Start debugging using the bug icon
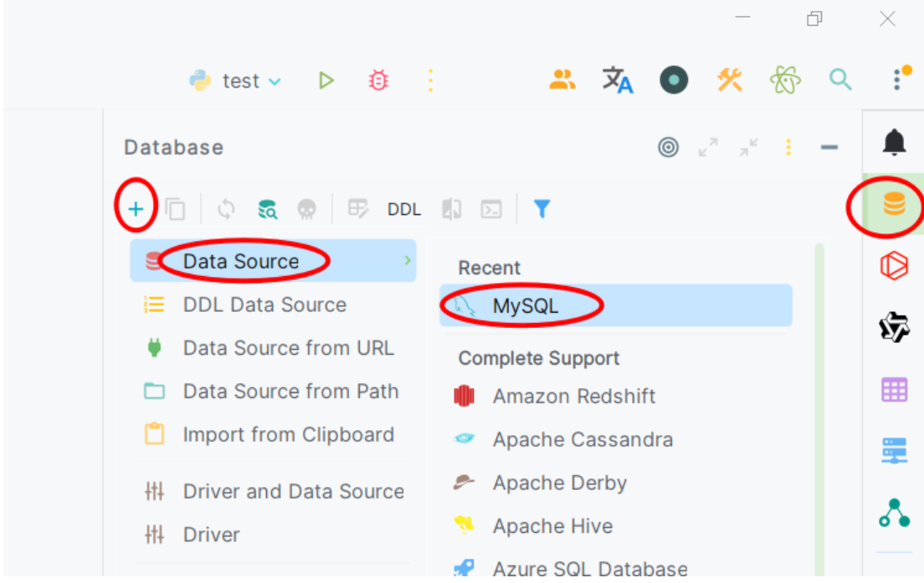The image size is (924, 583). click(x=377, y=80)
